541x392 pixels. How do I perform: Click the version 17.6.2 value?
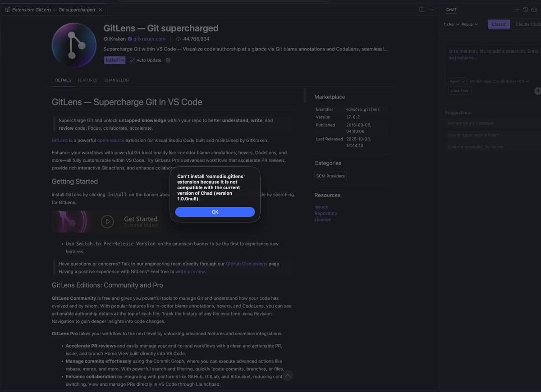coord(353,117)
